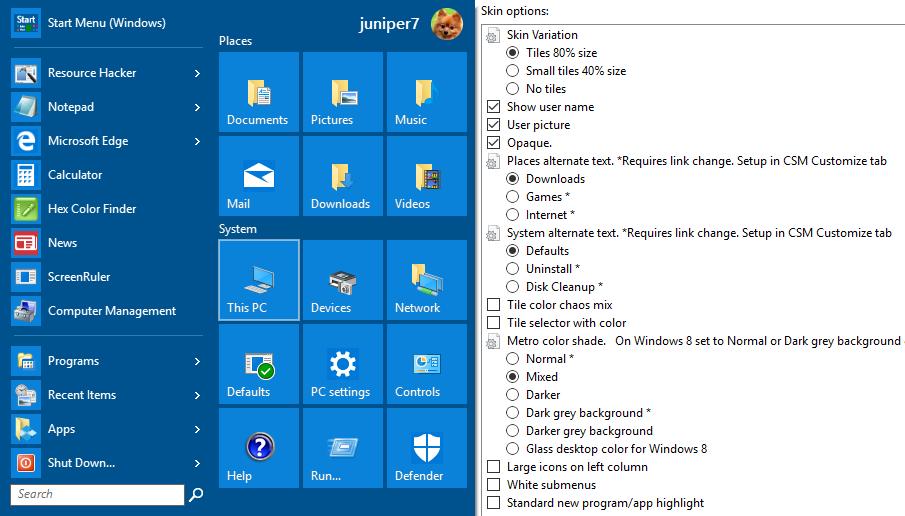Toggle the Opaque checkbox
This screenshot has width=905, height=516.
(x=493, y=143)
